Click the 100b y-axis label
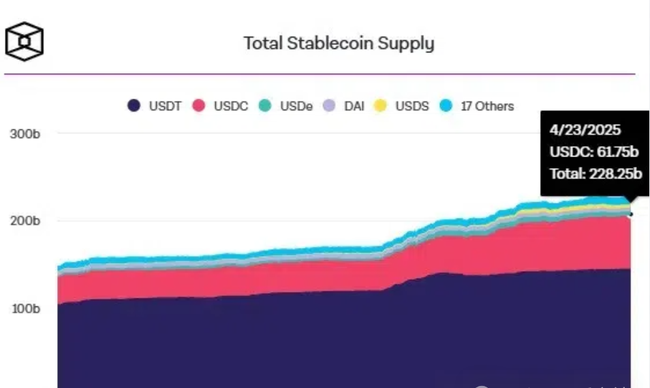The height and width of the screenshot is (388, 650). point(26,308)
